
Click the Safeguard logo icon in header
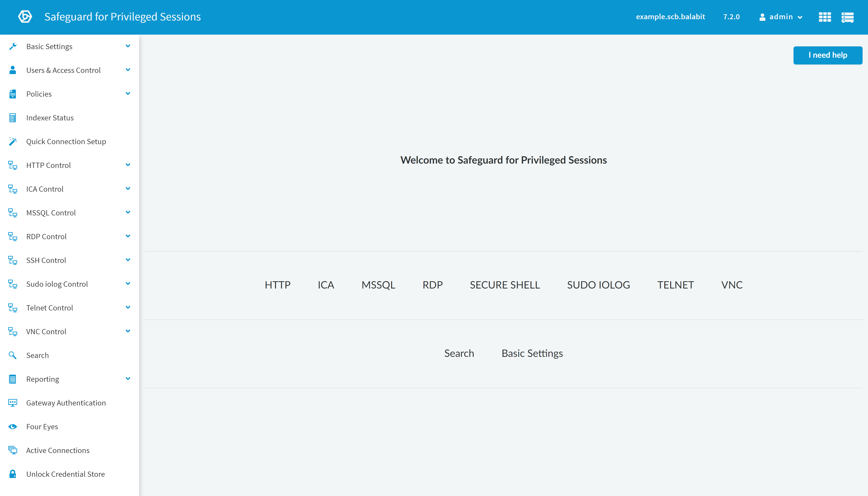25,17
